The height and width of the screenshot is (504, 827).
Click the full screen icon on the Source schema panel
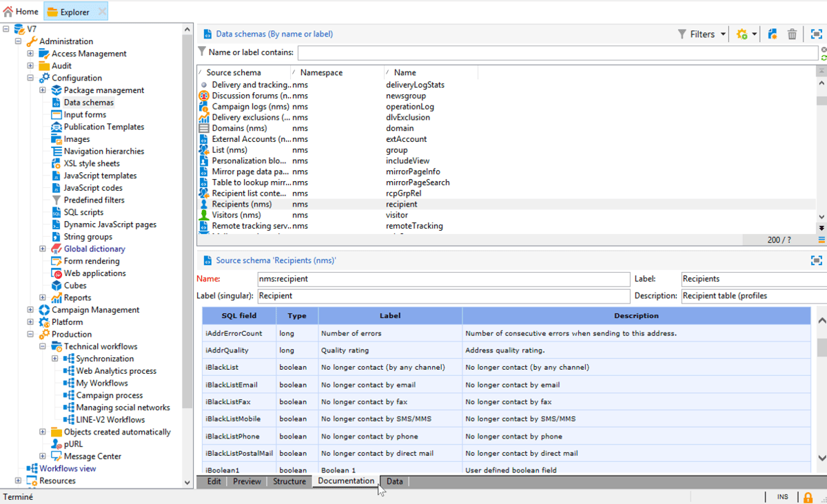click(x=816, y=260)
